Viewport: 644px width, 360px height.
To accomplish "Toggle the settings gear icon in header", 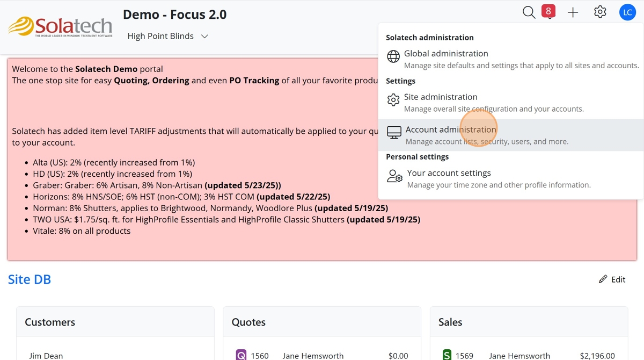I will (600, 12).
